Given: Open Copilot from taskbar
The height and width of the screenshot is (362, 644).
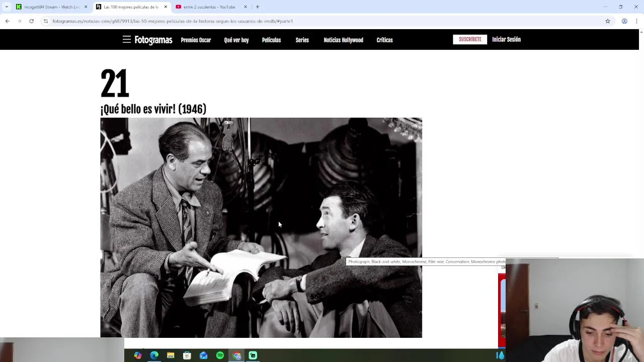Looking at the screenshot, I should click(x=138, y=355).
